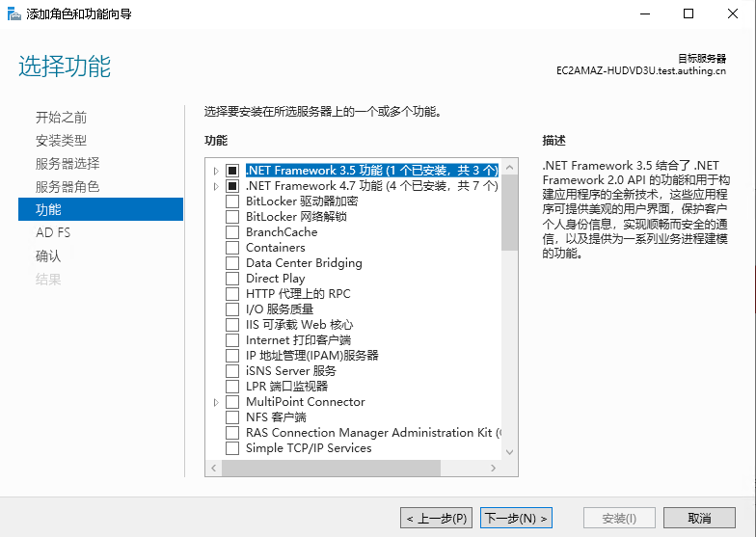Check Simple TCP/IP Services checkbox
756x537 pixels.
232,448
